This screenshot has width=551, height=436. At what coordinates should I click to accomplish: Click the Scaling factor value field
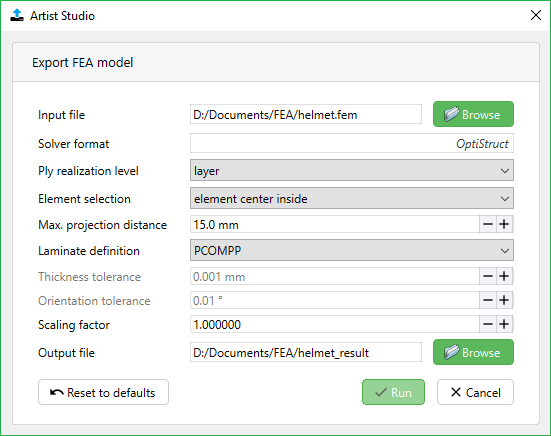tap(335, 324)
